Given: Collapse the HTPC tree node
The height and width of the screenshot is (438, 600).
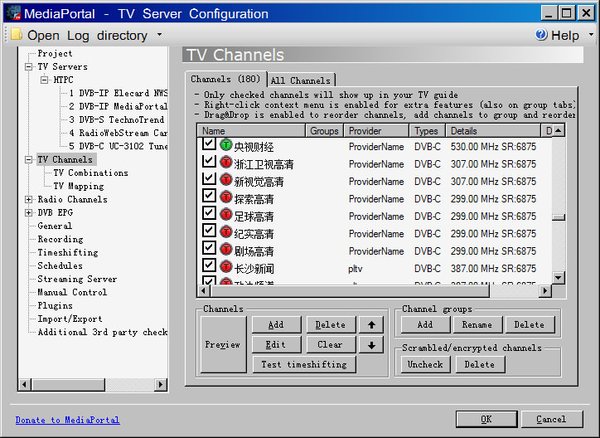Looking at the screenshot, I should [x=44, y=80].
